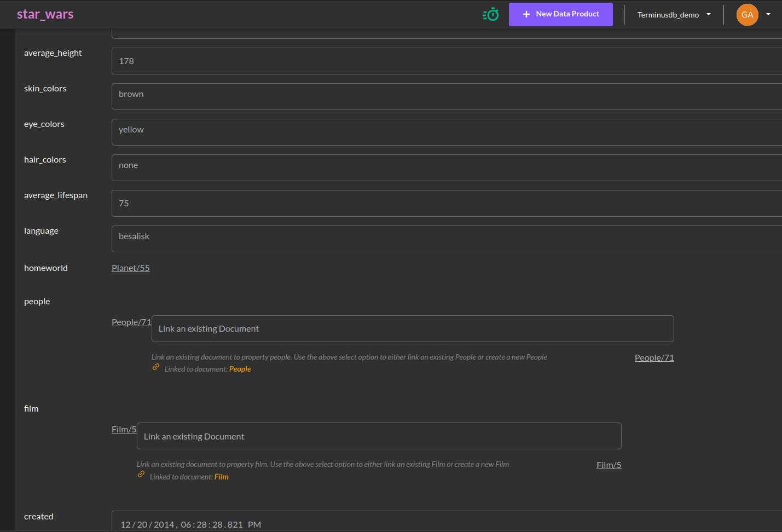
Task: Click the plus icon on New Data Product
Action: coord(526,14)
